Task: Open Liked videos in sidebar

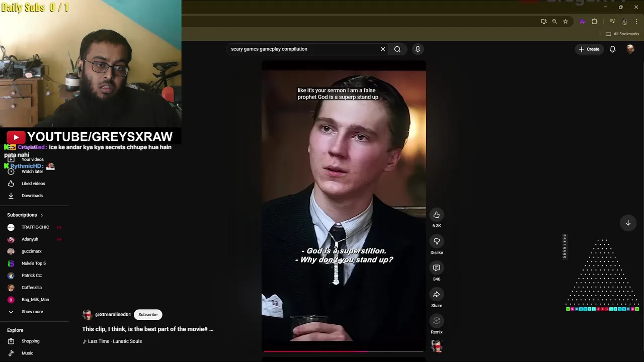Action: pos(34,184)
